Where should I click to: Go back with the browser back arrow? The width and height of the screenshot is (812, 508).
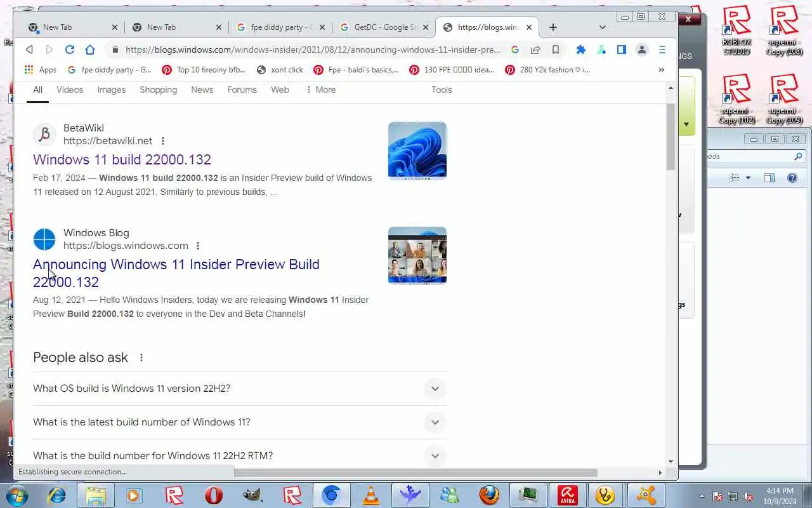click(x=29, y=50)
